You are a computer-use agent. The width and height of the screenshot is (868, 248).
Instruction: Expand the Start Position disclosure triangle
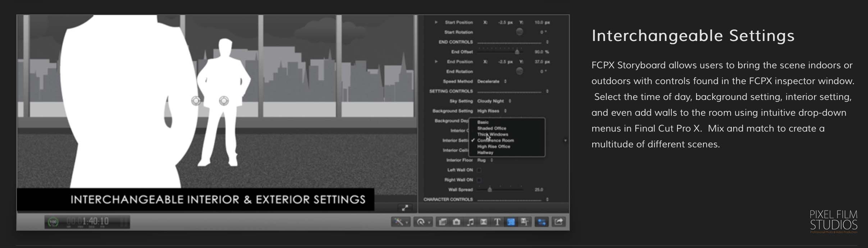pyautogui.click(x=436, y=22)
